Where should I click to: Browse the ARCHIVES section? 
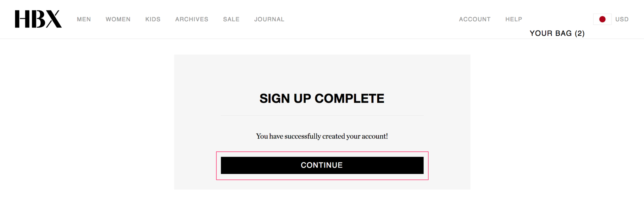192,19
